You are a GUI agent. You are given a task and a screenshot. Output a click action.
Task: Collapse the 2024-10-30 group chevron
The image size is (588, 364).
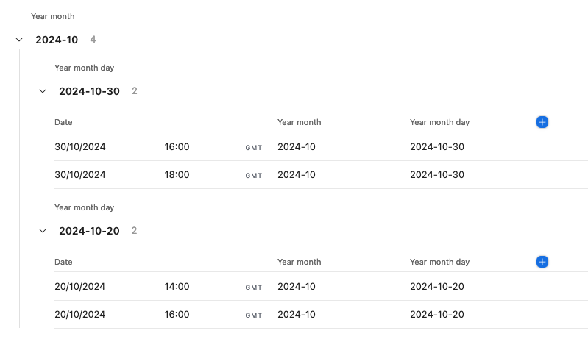[x=43, y=91]
